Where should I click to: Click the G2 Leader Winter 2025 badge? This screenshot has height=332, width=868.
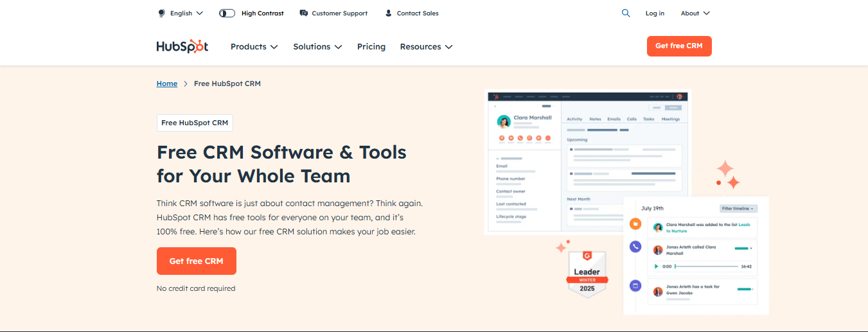[587, 274]
